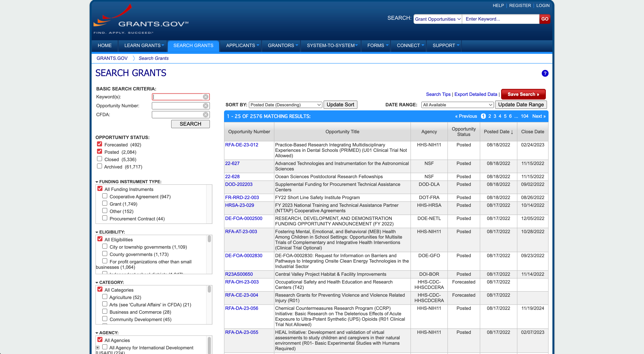The height and width of the screenshot is (354, 644).
Task: Clear the Keyword field with its X icon
Action: tap(205, 97)
